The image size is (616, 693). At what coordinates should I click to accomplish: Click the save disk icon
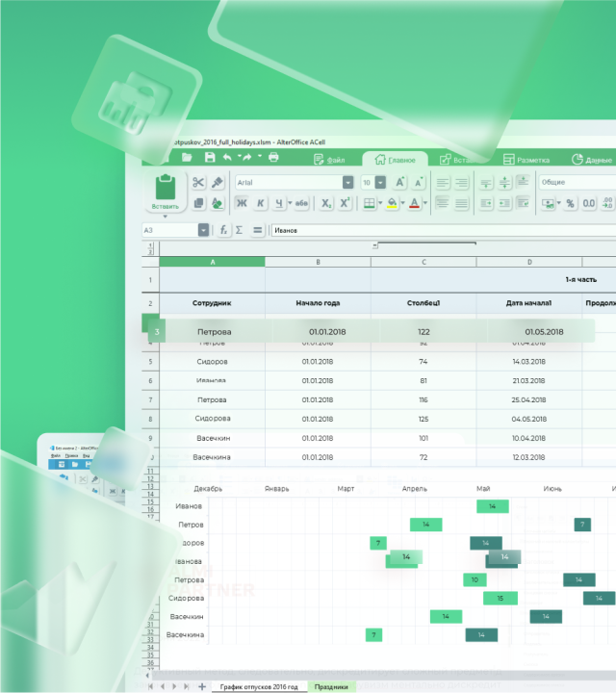[x=209, y=157]
